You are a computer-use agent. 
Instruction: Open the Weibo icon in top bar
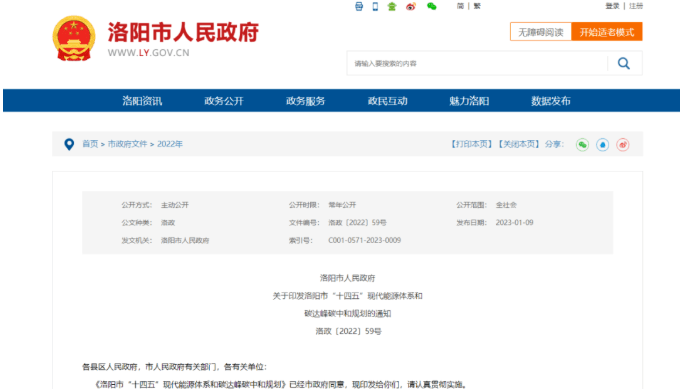[x=410, y=6]
